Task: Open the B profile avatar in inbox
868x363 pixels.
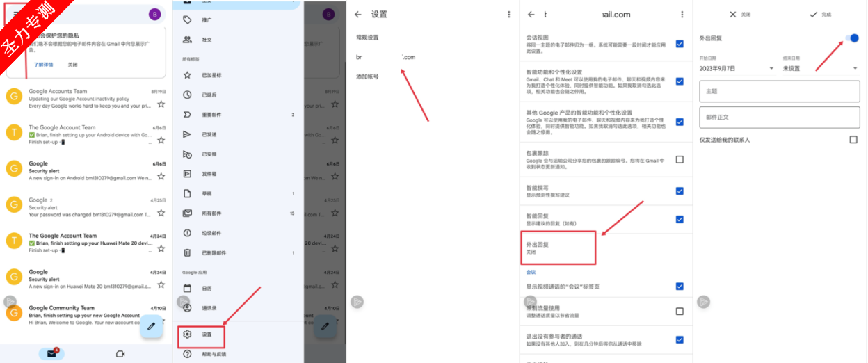Action: (x=154, y=15)
